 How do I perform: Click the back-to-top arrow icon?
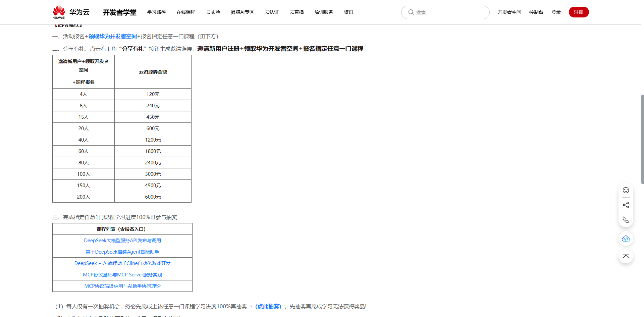(626, 256)
